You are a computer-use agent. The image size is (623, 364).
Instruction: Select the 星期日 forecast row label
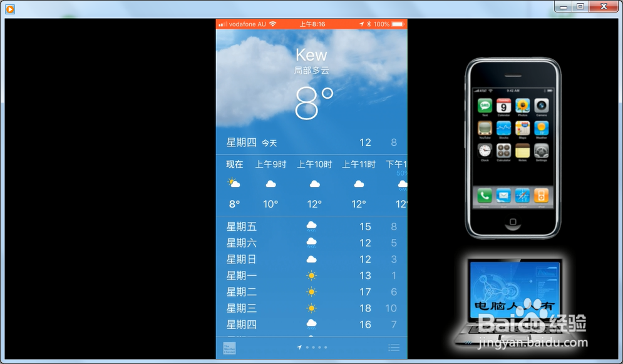coord(242,259)
